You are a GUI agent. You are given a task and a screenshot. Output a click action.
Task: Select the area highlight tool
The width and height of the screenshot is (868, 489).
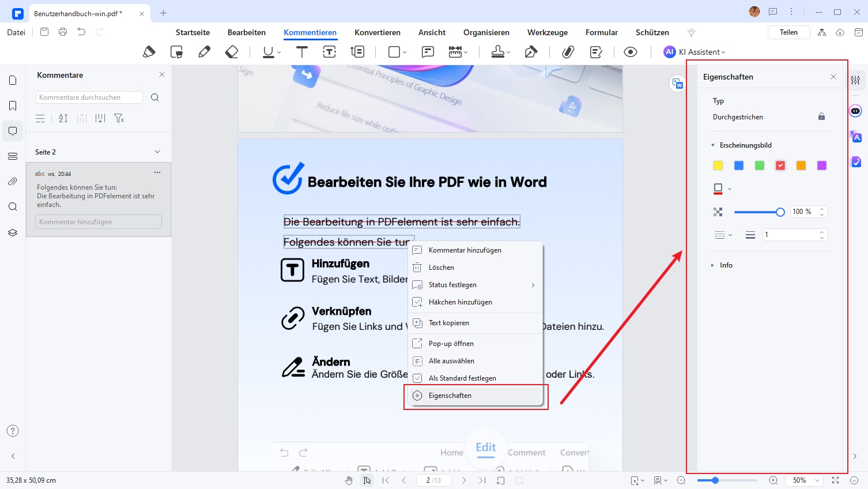tap(176, 52)
